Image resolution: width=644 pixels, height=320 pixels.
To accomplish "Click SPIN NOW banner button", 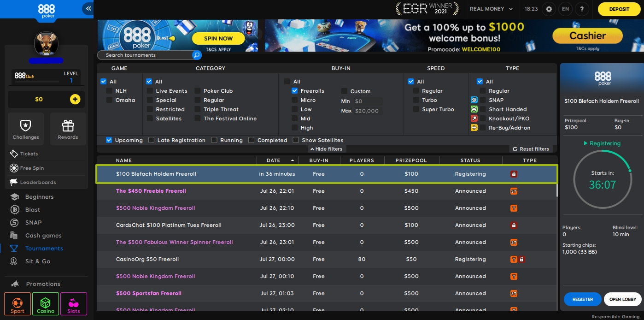I will [218, 38].
